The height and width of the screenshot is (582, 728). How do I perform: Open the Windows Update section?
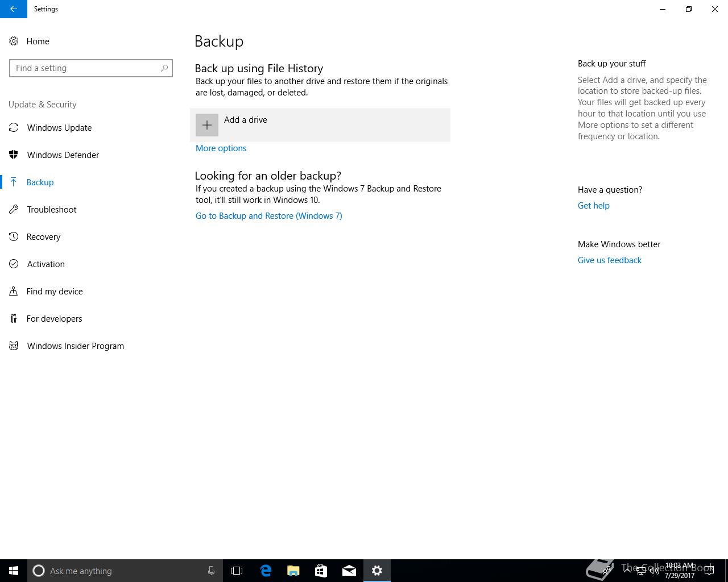tap(91, 127)
